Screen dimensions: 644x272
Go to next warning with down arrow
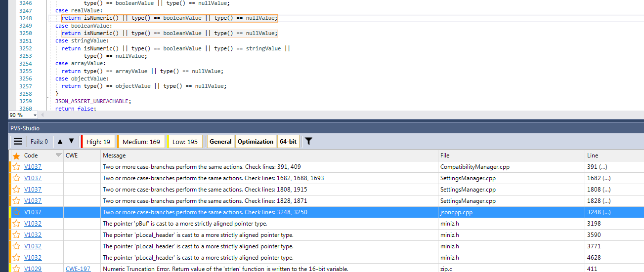point(71,141)
